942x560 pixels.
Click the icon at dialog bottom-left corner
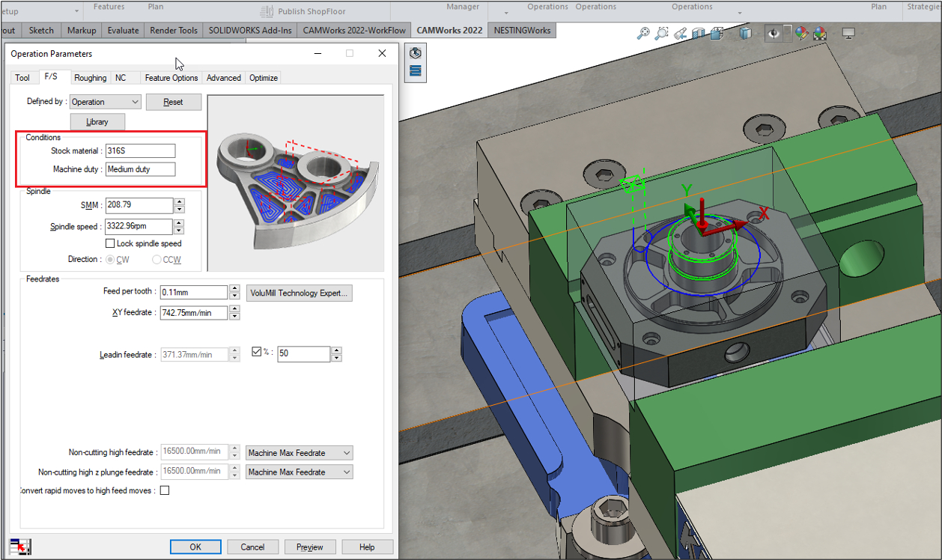click(20, 547)
